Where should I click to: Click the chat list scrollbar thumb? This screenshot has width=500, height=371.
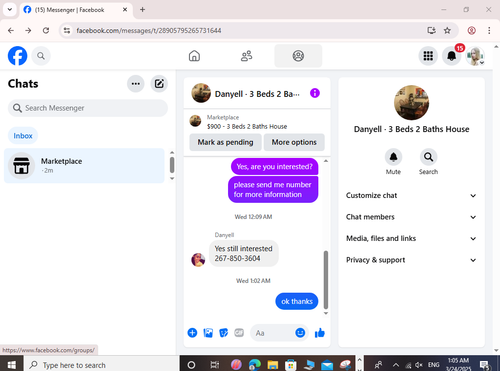coord(172,165)
